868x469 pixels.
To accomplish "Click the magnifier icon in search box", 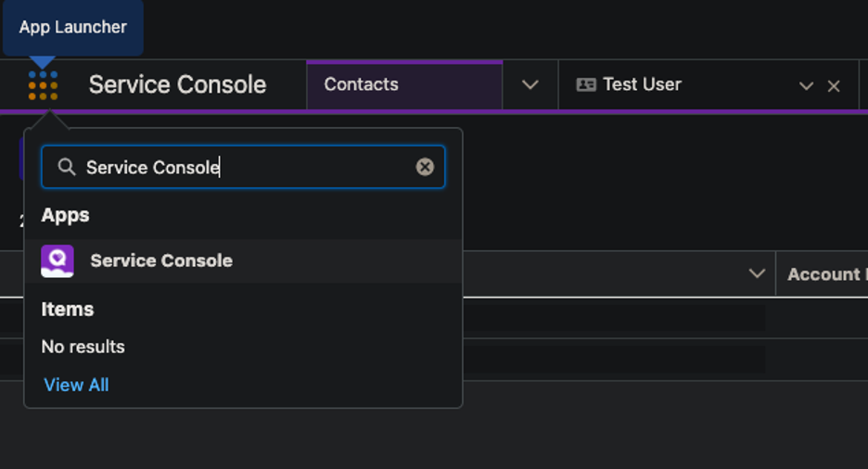I will pyautogui.click(x=67, y=167).
